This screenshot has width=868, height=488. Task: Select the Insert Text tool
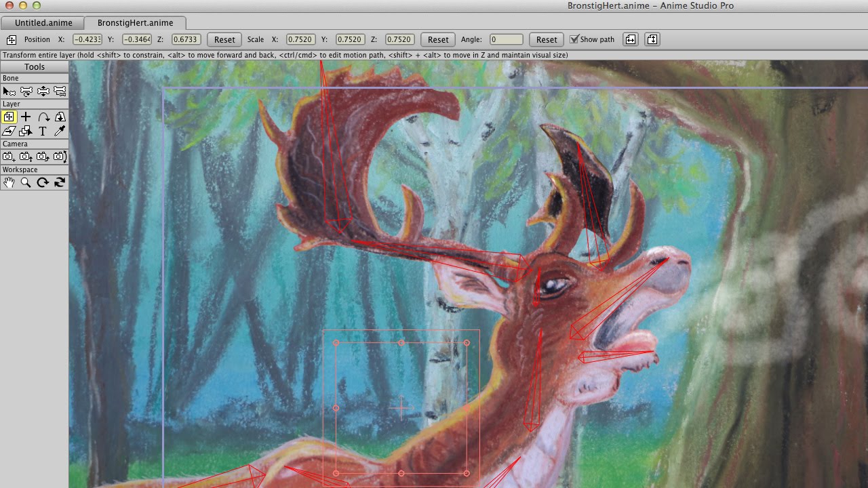tap(43, 131)
